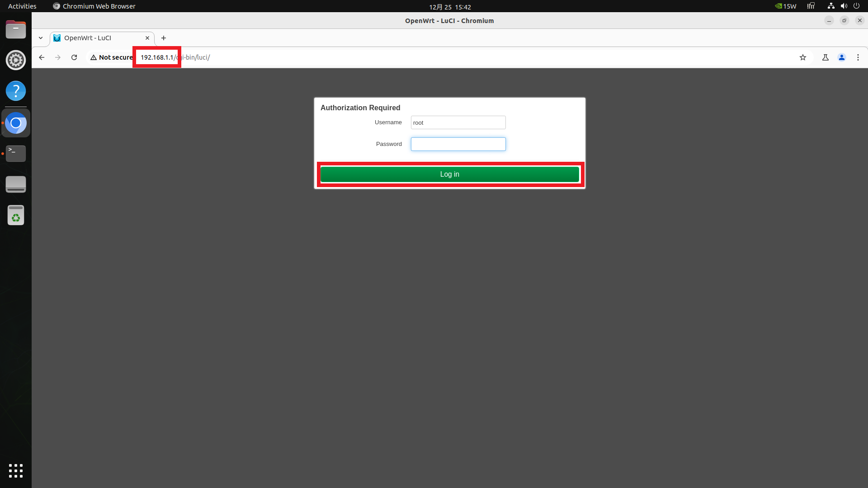Open Files from the dock
This screenshot has width=868, height=488.
pyautogui.click(x=16, y=30)
